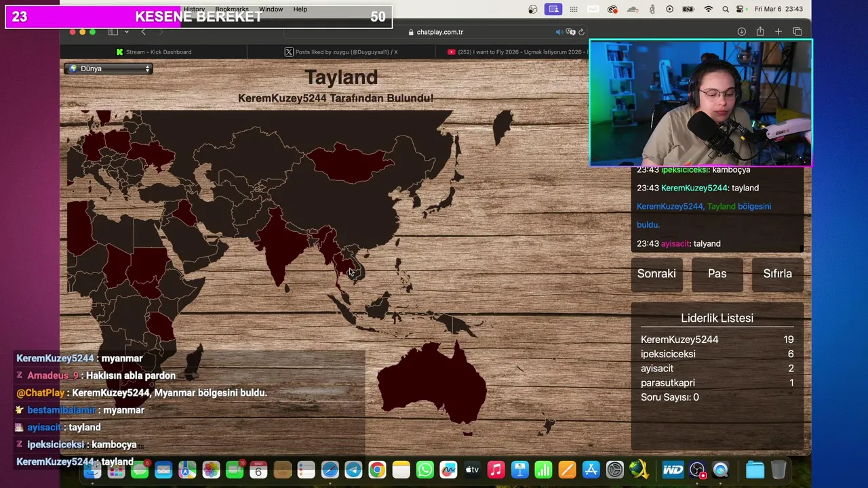Switch to Stream - Kick Dashboard tab
868x488 pixels.
(154, 52)
